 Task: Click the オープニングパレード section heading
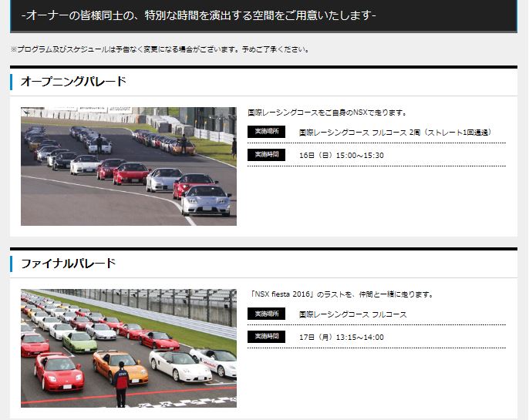(x=73, y=82)
